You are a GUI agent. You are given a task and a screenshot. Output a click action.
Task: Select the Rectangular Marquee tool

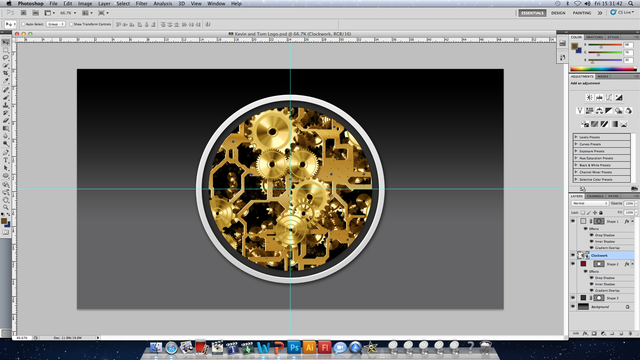(6, 50)
